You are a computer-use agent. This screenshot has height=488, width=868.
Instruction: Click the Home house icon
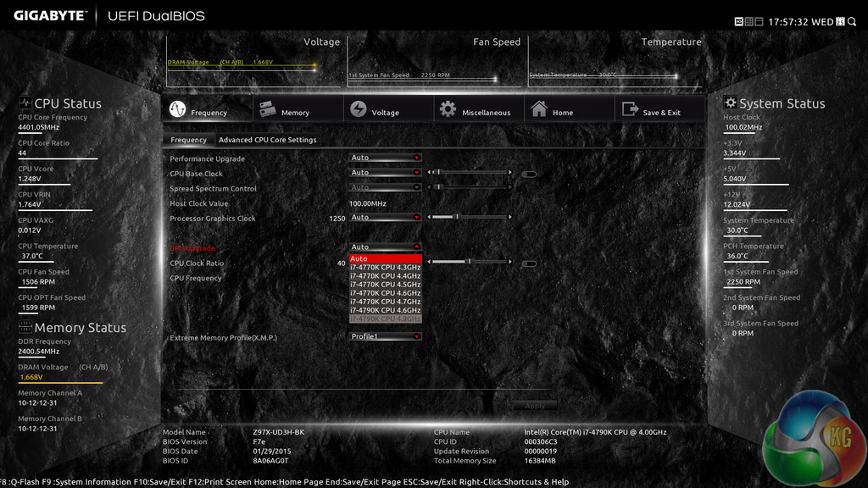point(538,108)
